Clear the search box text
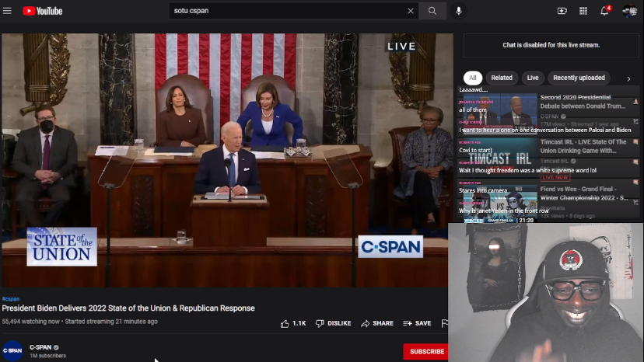Image resolution: width=644 pixels, height=362 pixels. click(x=411, y=11)
